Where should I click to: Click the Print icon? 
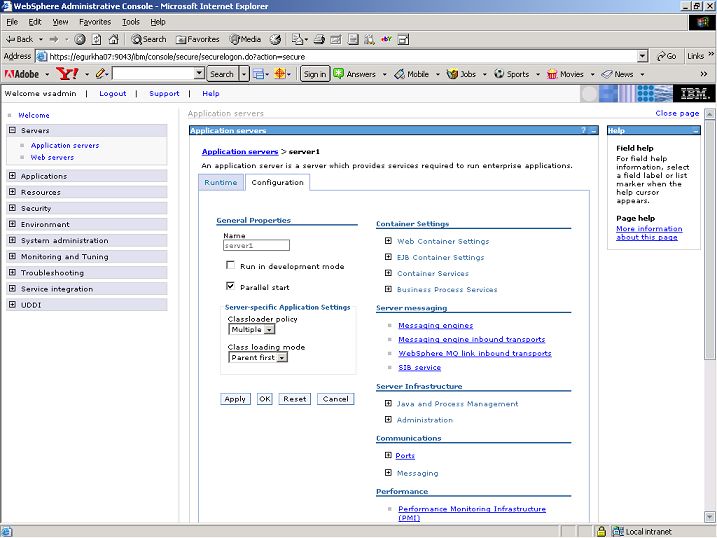coord(319,39)
